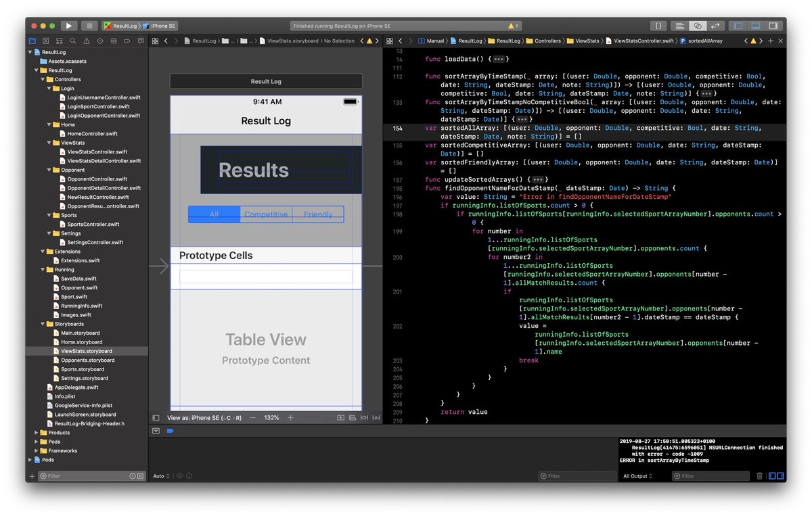The height and width of the screenshot is (516, 812).
Task: Open related items grid in code editor
Action: tap(390, 41)
